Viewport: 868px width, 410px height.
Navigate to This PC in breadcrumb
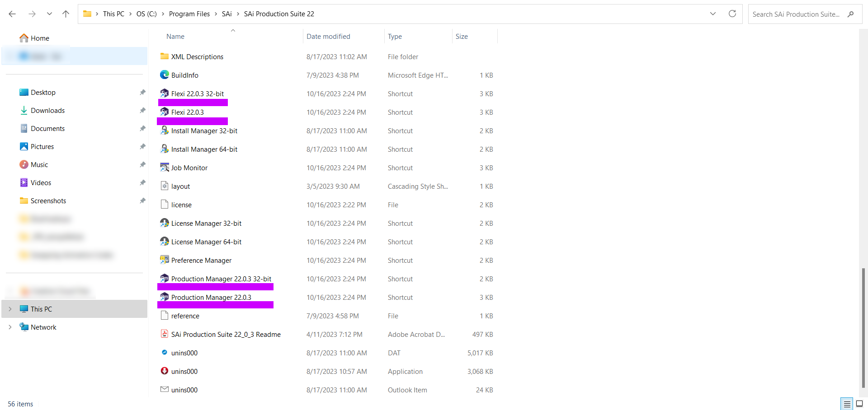pyautogui.click(x=113, y=14)
